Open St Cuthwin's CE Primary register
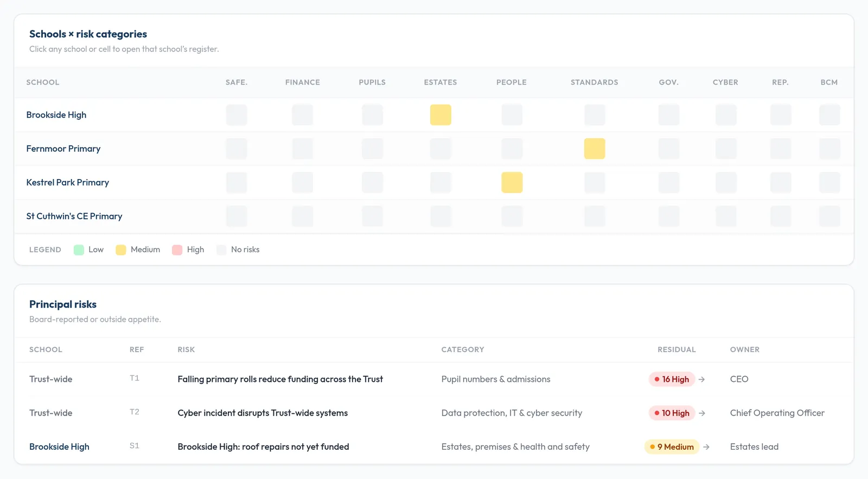This screenshot has width=868, height=479. (x=74, y=216)
